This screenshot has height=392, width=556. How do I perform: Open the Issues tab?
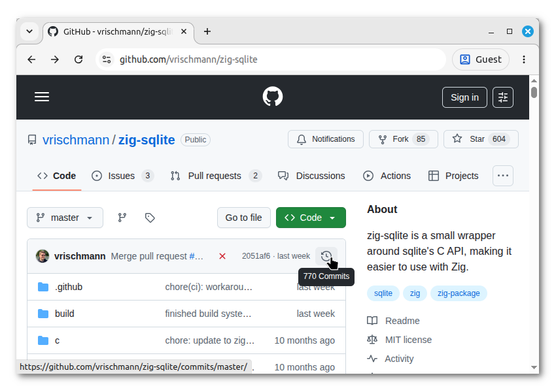click(122, 176)
